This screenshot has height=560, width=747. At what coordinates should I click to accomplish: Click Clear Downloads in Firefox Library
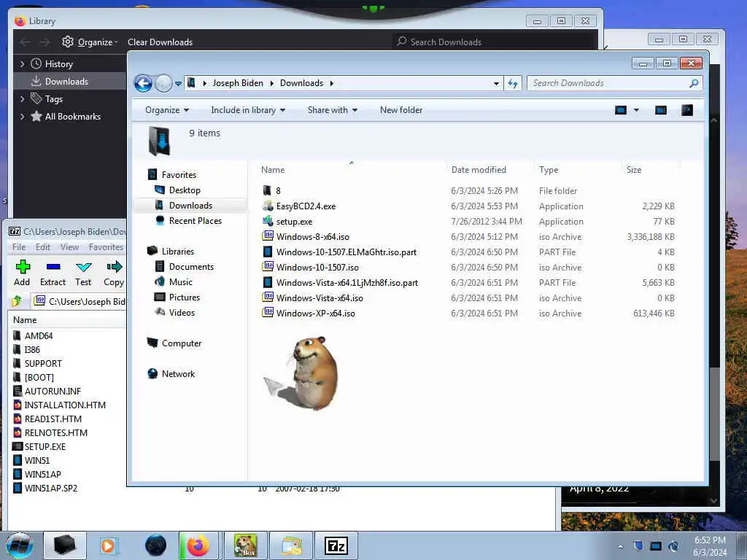pyautogui.click(x=160, y=42)
